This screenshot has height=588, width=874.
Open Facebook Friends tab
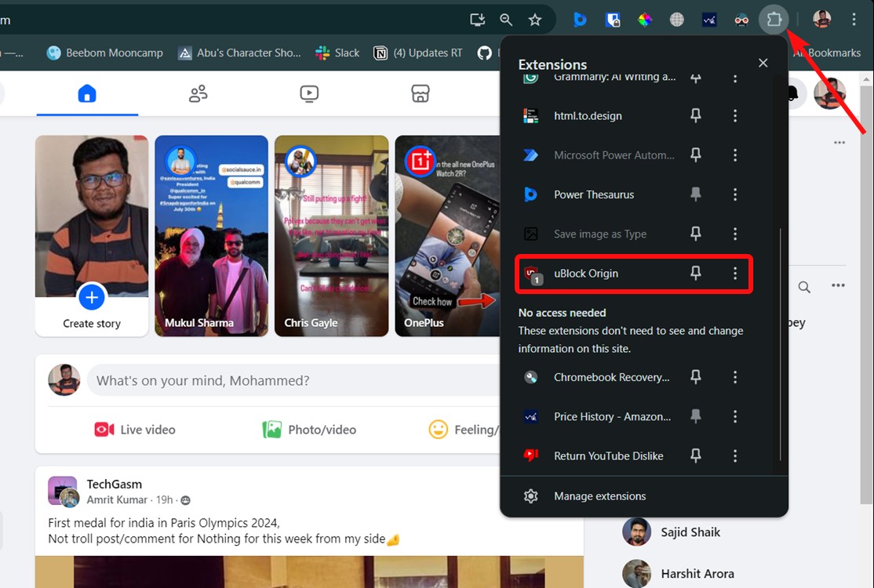pyautogui.click(x=198, y=94)
